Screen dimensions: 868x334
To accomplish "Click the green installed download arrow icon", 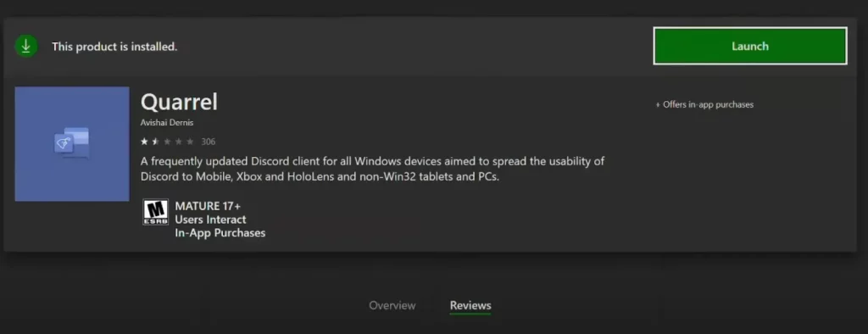I will pyautogui.click(x=26, y=47).
